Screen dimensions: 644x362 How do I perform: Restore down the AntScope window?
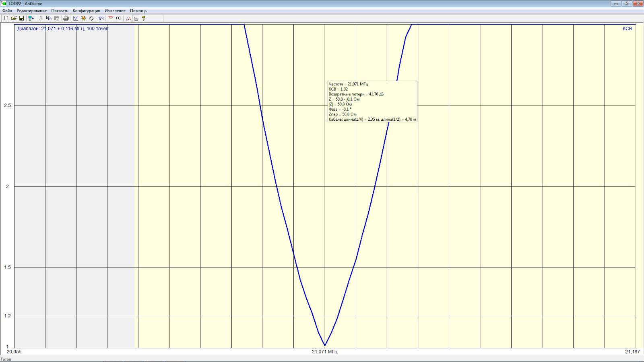(x=627, y=4)
